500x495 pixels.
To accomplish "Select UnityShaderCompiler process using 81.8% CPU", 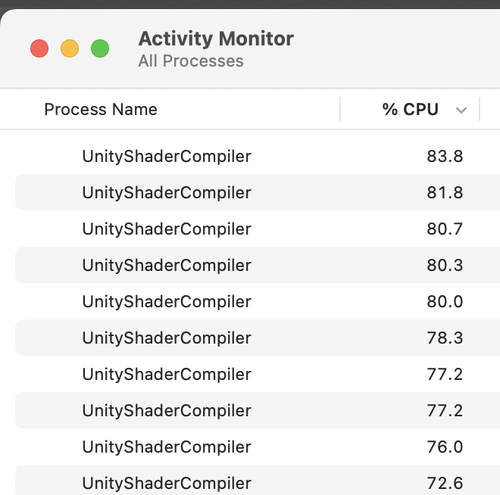I will [x=257, y=192].
